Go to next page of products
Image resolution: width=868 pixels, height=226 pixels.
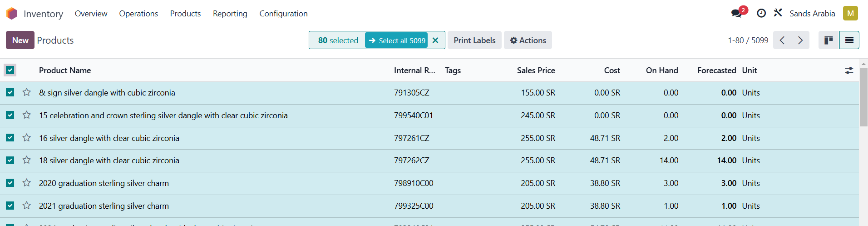point(800,40)
